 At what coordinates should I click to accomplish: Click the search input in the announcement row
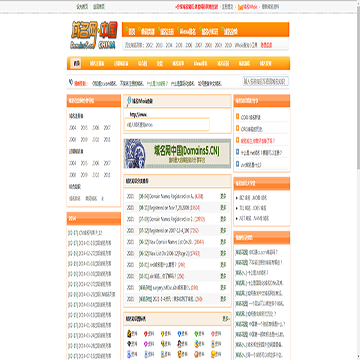(x=265, y=81)
